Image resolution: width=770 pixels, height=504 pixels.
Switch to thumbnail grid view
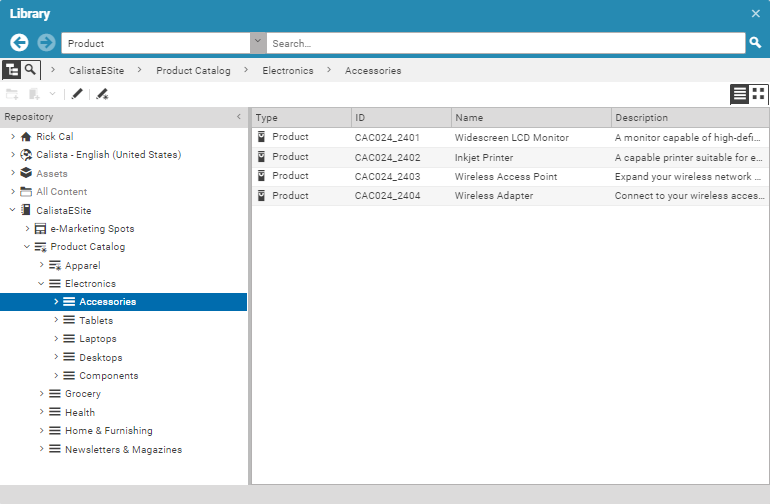759,94
